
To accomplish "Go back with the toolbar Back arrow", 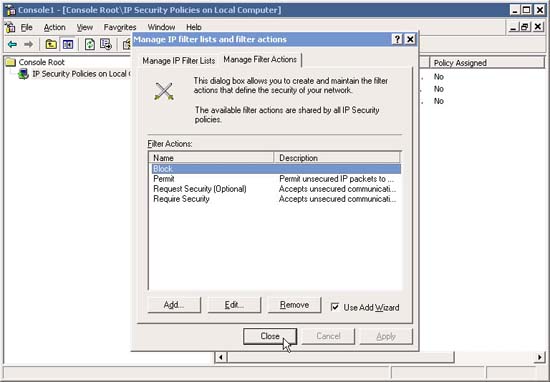I will pos(12,45).
